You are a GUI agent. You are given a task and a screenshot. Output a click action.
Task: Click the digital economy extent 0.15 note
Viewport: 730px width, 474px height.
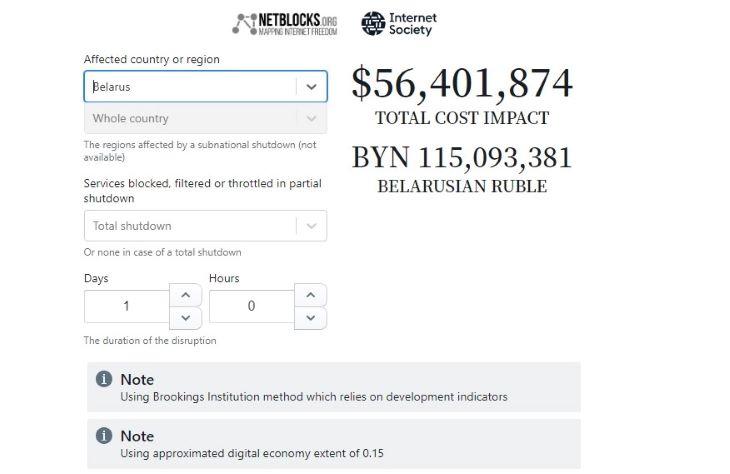pyautogui.click(x=252, y=454)
